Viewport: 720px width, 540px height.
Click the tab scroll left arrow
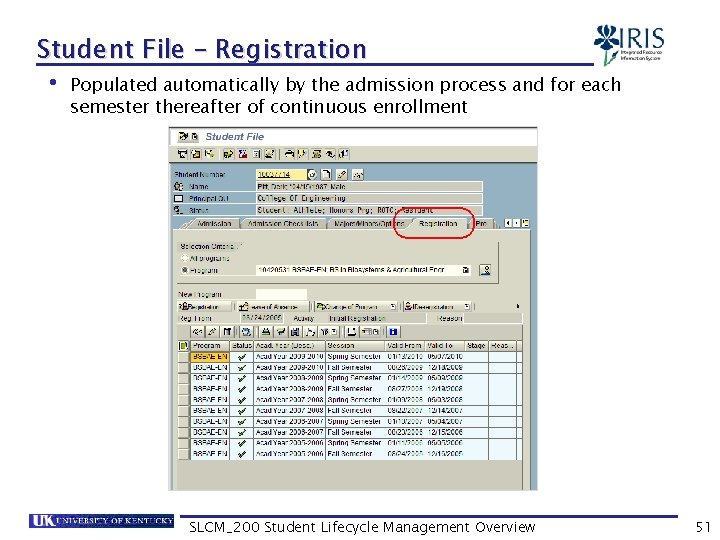(508, 223)
